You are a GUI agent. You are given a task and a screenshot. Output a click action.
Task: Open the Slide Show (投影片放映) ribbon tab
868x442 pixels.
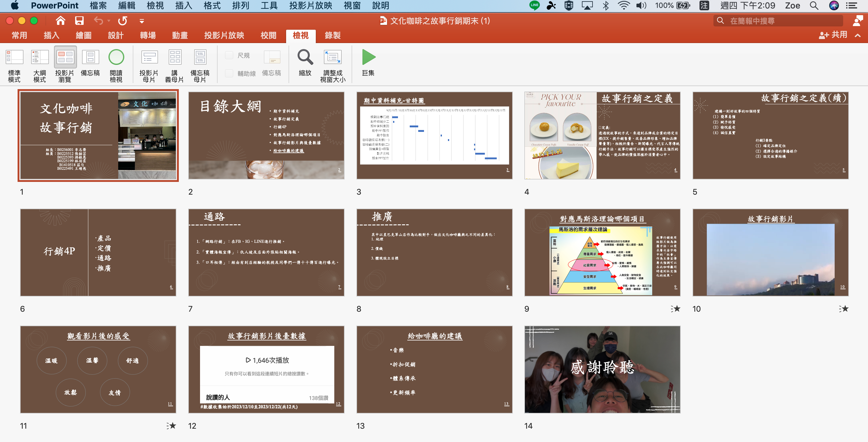click(224, 35)
